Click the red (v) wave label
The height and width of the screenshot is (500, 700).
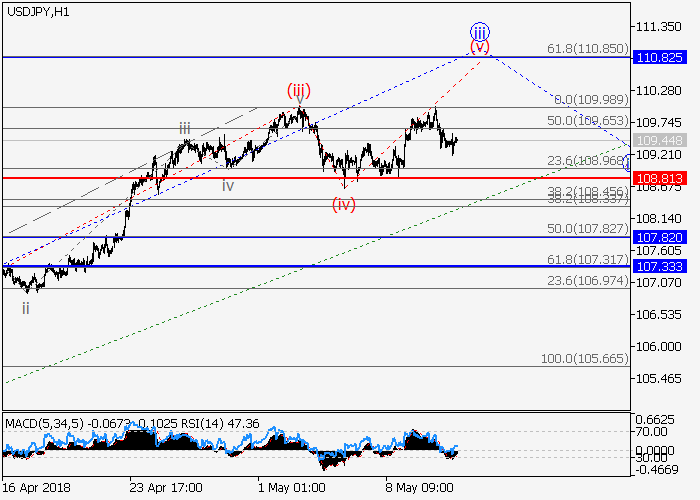481,47
